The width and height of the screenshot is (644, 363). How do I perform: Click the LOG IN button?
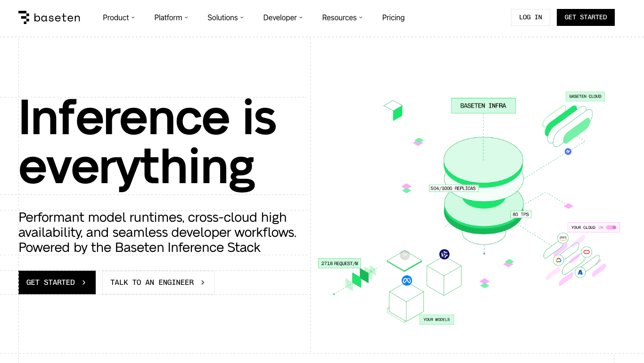(530, 17)
